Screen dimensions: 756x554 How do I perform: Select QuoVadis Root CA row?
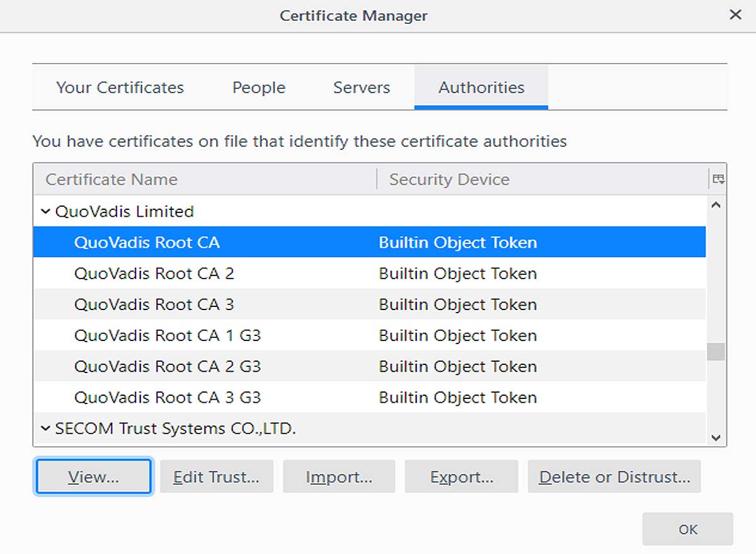pos(369,242)
